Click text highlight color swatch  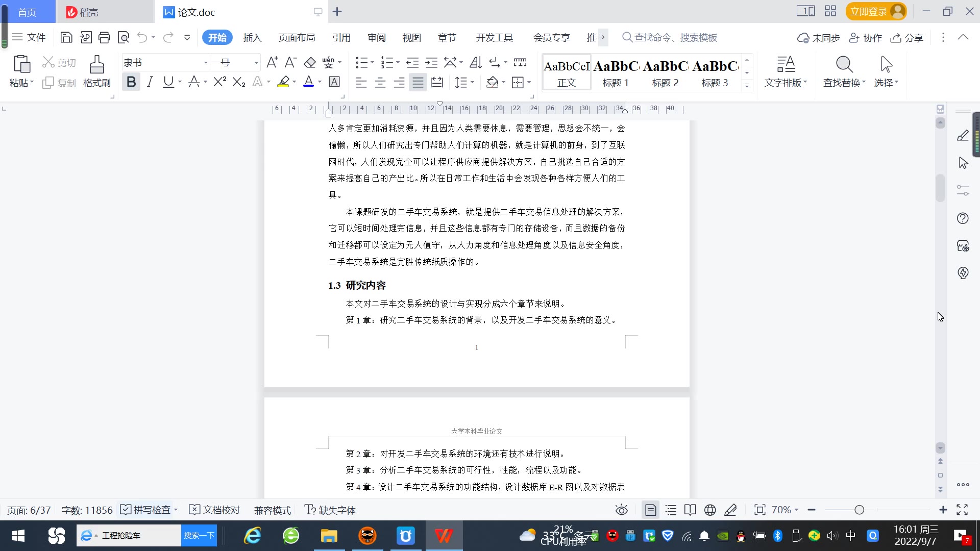pos(283,82)
